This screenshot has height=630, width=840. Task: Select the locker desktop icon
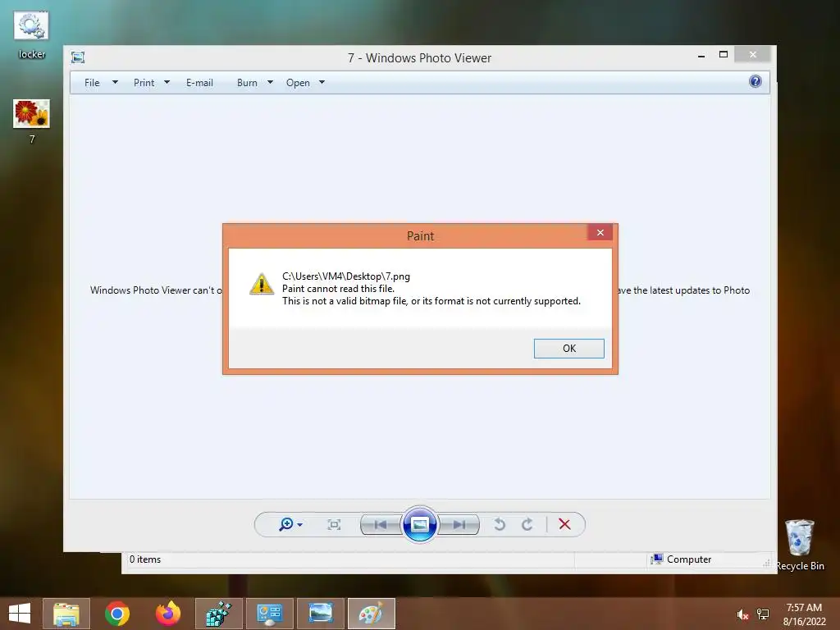click(32, 34)
